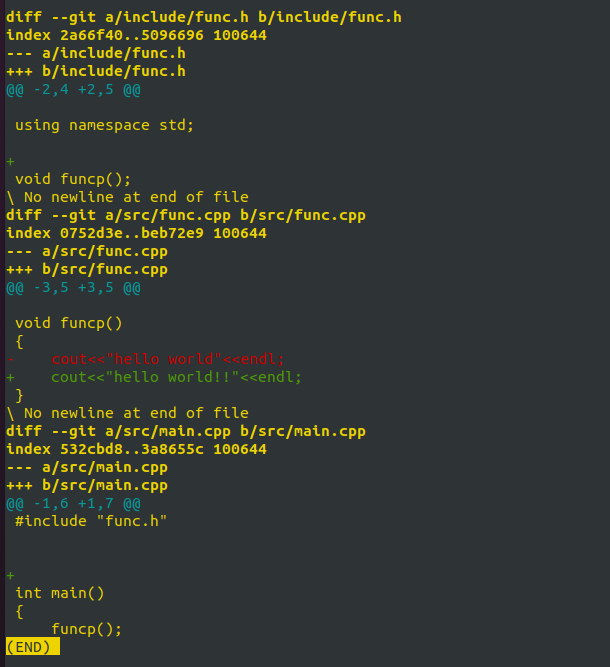Click the funcp(); call line

coord(86,629)
